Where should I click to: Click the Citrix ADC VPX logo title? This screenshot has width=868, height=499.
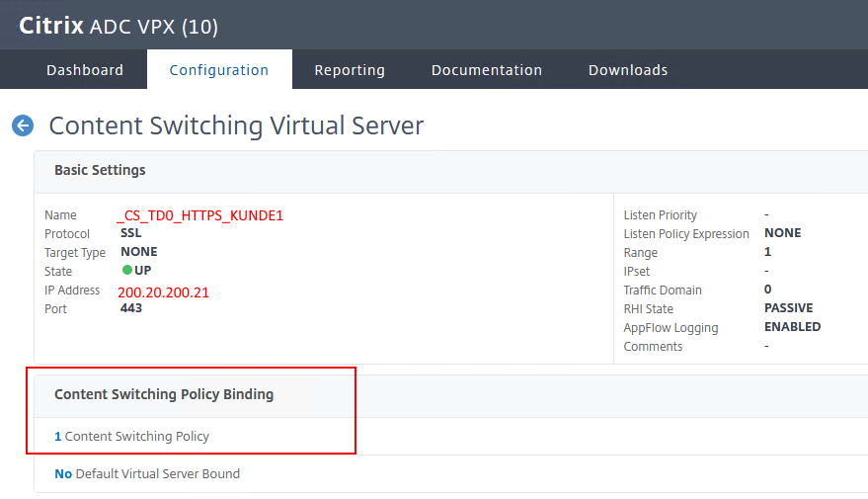[118, 26]
